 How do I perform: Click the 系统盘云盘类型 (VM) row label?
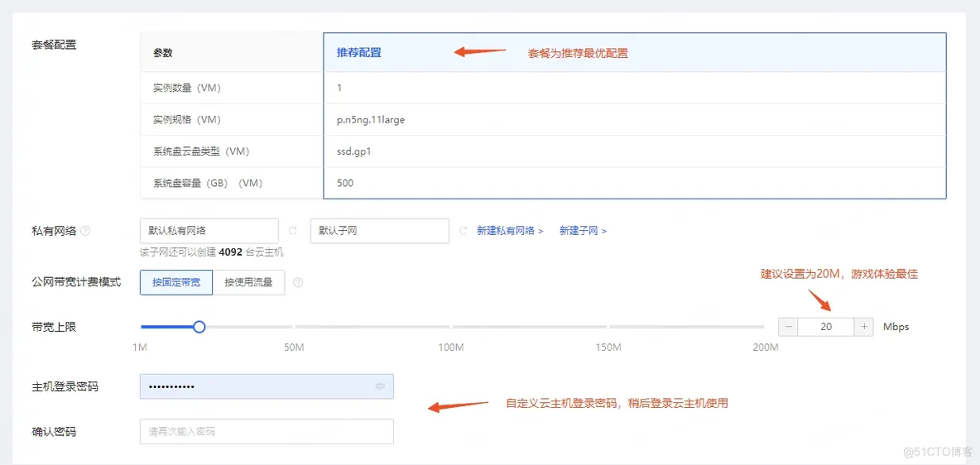(x=201, y=151)
